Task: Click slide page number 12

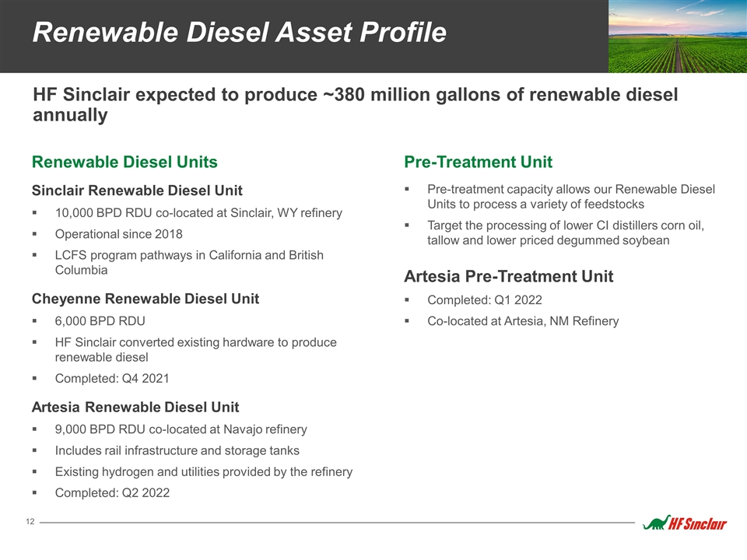Action: pos(30,521)
